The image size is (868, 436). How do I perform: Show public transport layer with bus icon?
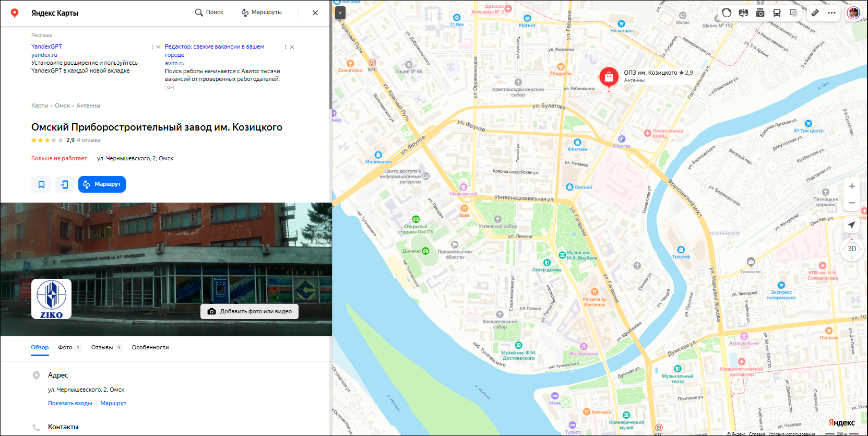coord(777,13)
